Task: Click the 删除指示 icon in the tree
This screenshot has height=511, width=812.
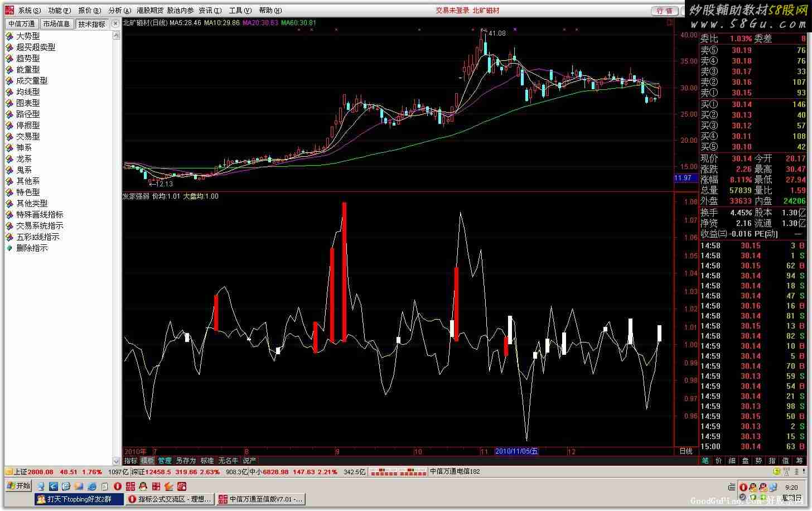Action: click(9, 248)
